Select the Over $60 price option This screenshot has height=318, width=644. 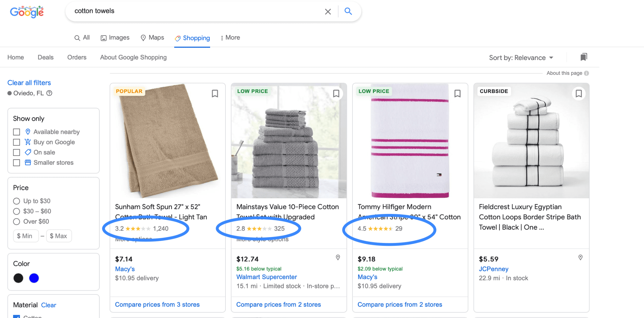pos(17,222)
